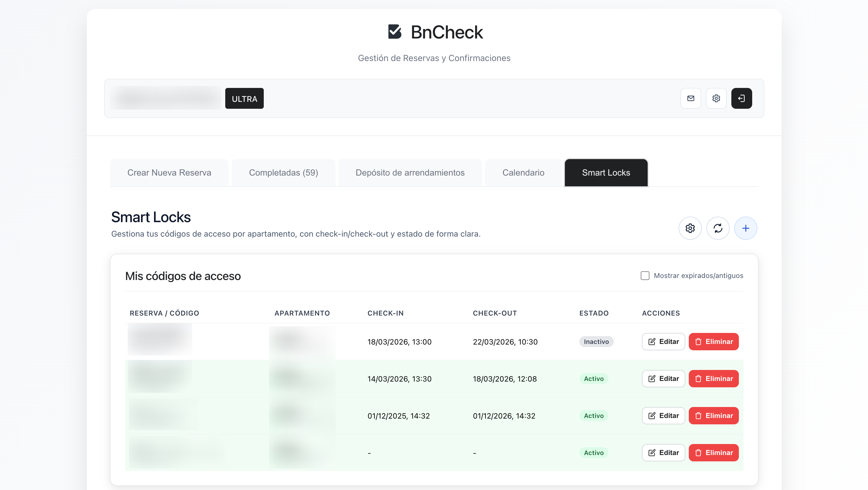Click the Mis códigos de acceso heading
Viewport: 868px width, 490px height.
coord(183,276)
